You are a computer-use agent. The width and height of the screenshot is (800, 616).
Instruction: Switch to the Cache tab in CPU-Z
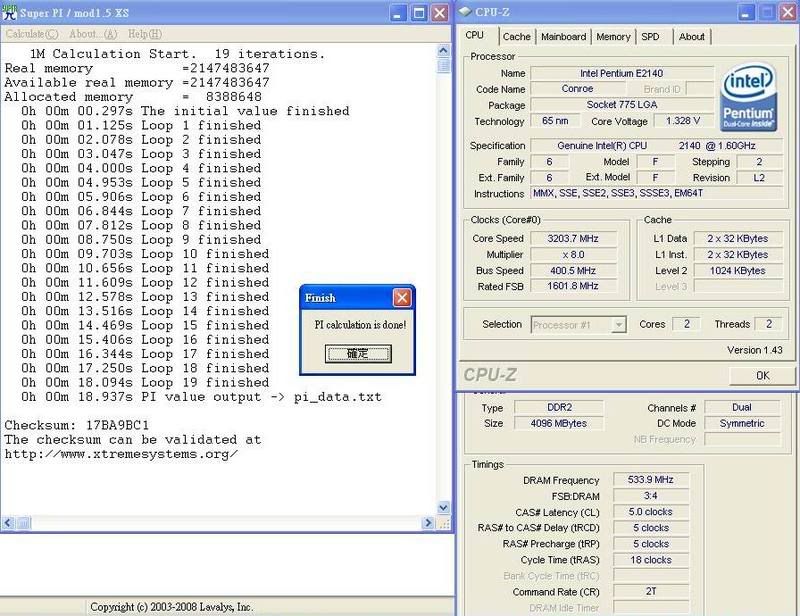coord(516,37)
